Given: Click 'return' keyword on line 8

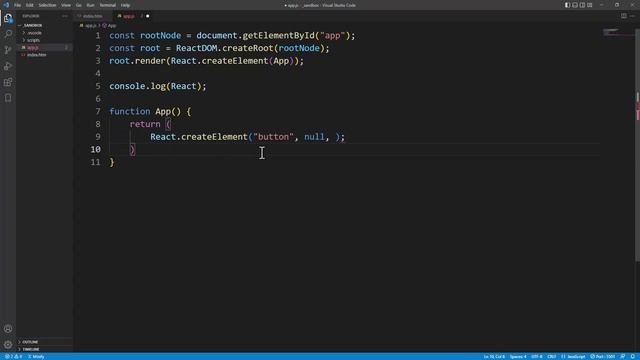Looking at the screenshot, I should coord(145,124).
